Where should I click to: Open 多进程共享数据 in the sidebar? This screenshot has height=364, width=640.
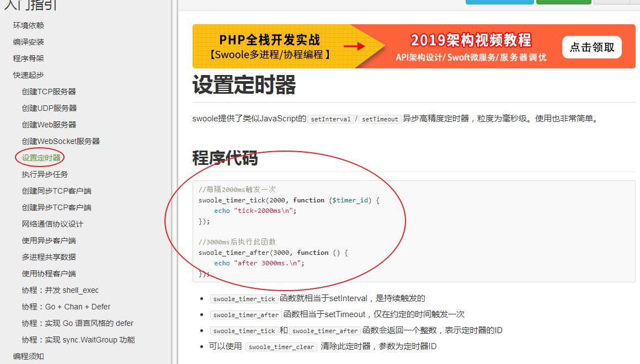click(49, 257)
